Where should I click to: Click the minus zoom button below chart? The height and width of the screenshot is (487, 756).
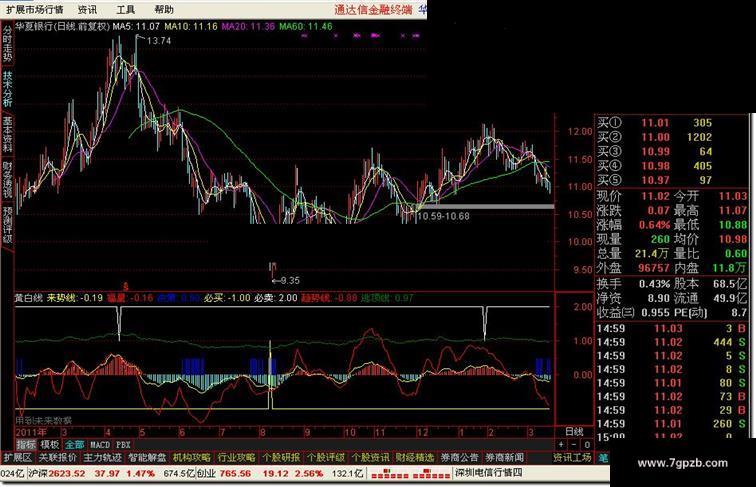574,444
